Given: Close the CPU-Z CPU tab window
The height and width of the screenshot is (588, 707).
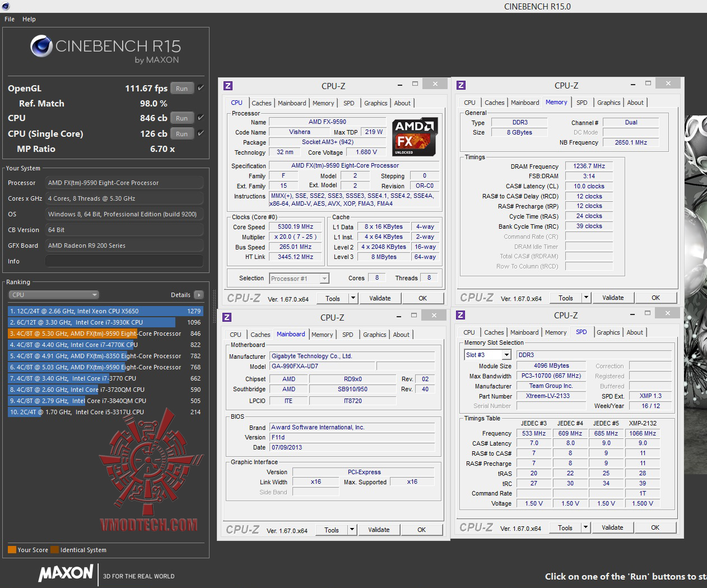Looking at the screenshot, I should coord(435,84).
